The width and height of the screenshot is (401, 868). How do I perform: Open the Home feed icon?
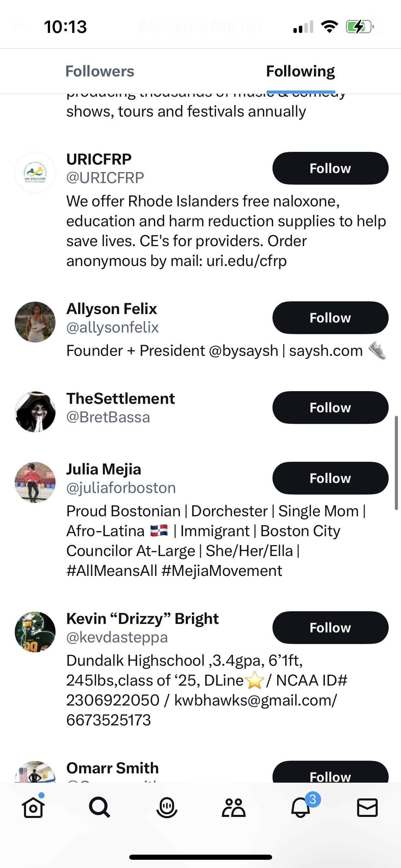click(x=33, y=808)
